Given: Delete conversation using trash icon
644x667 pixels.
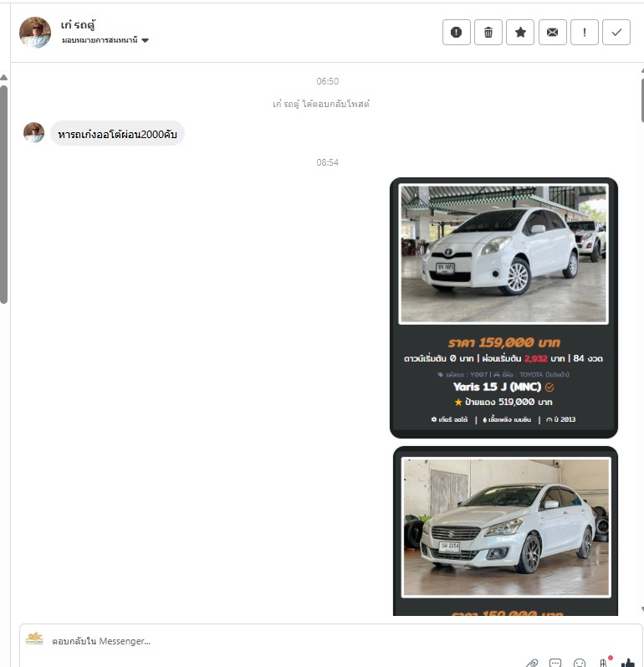Looking at the screenshot, I should coord(488,33).
